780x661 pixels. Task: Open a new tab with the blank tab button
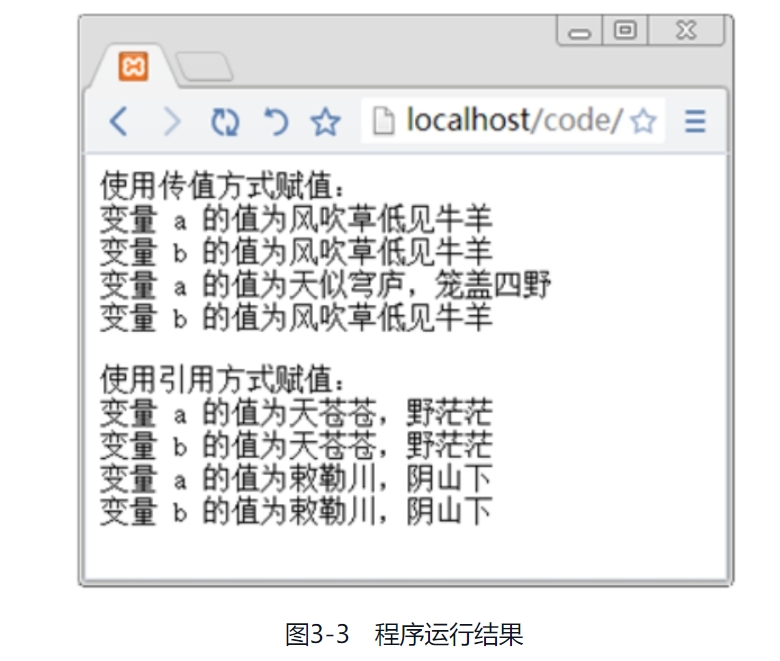204,67
